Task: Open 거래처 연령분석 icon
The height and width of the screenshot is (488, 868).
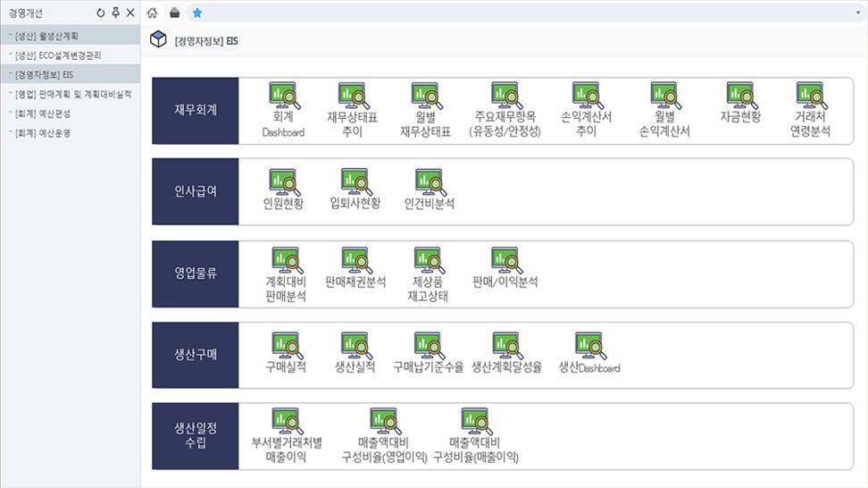Action: 810,97
